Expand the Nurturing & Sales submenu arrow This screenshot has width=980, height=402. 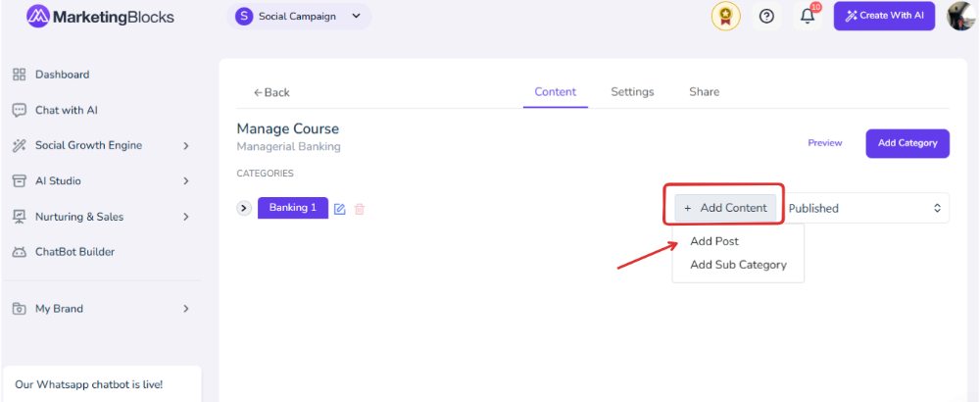pos(185,217)
